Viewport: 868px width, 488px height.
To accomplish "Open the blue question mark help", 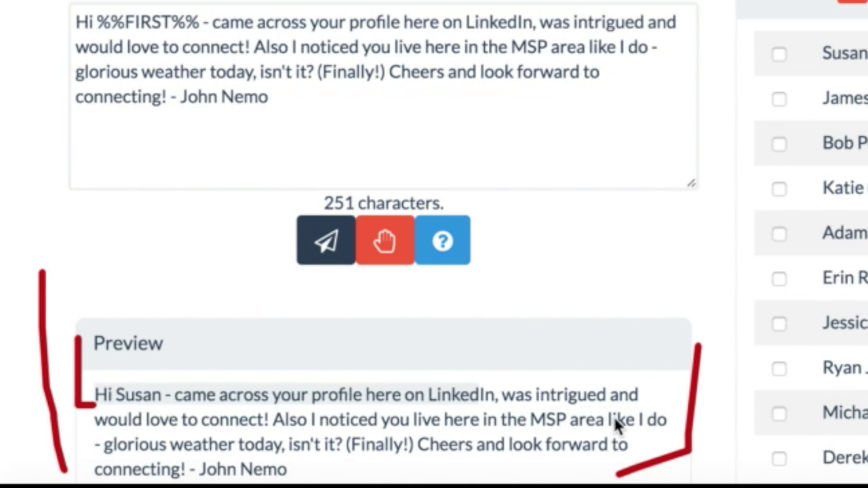I will (442, 240).
